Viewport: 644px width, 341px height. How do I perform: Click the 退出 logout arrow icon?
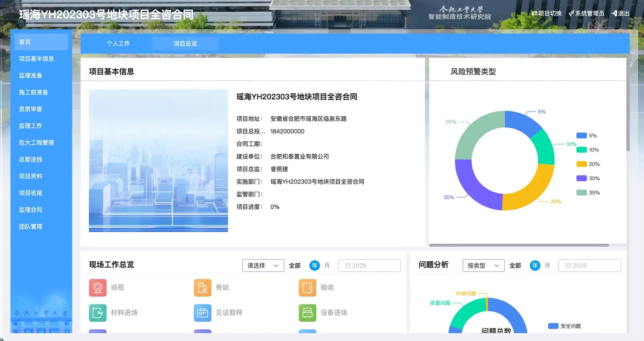click(x=614, y=13)
